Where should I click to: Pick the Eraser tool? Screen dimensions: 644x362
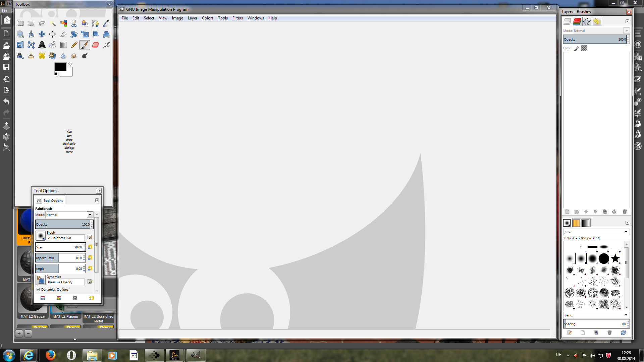click(x=96, y=45)
